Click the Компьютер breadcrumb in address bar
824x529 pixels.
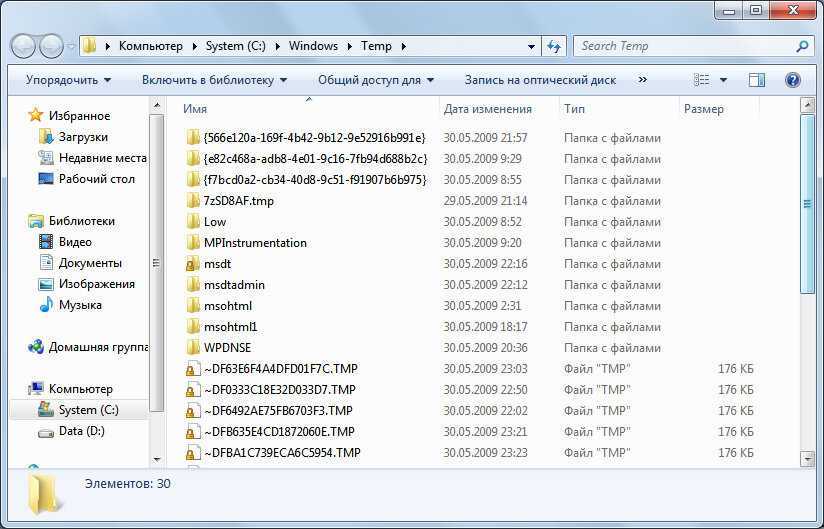(151, 46)
